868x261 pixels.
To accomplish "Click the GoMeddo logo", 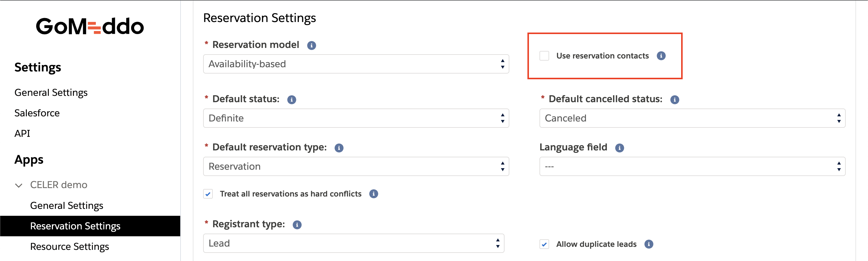I will point(90,27).
